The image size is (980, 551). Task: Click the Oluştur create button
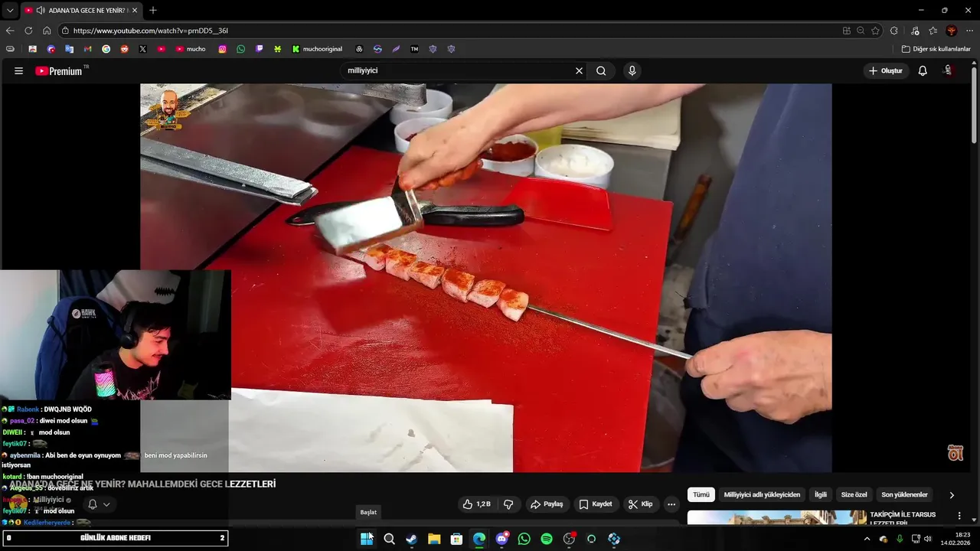pos(885,70)
